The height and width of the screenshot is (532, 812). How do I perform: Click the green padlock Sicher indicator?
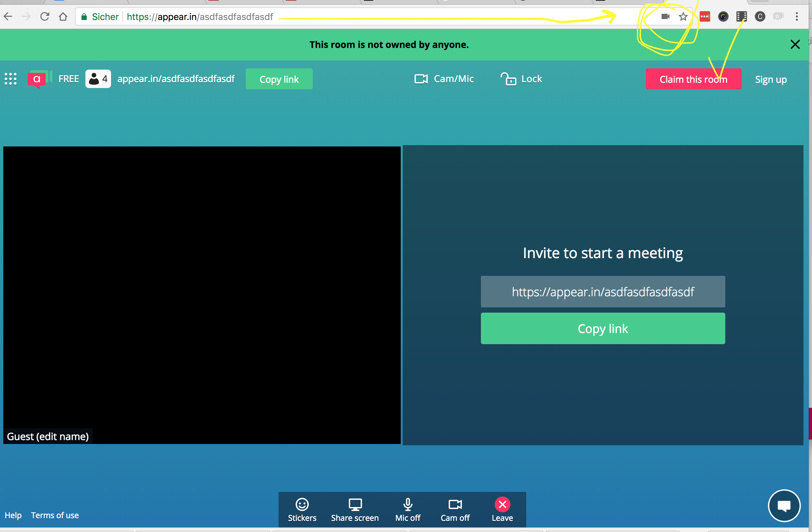100,17
